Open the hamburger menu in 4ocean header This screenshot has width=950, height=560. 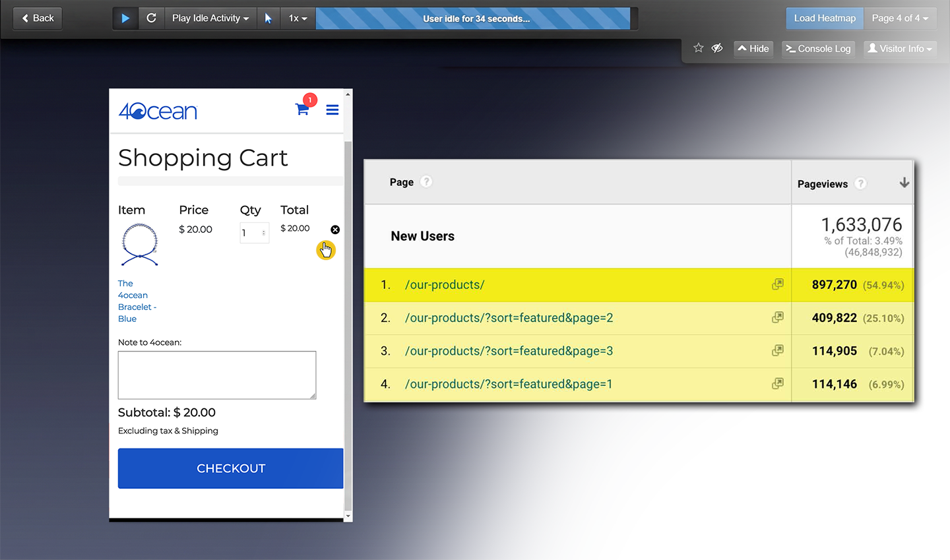[332, 109]
